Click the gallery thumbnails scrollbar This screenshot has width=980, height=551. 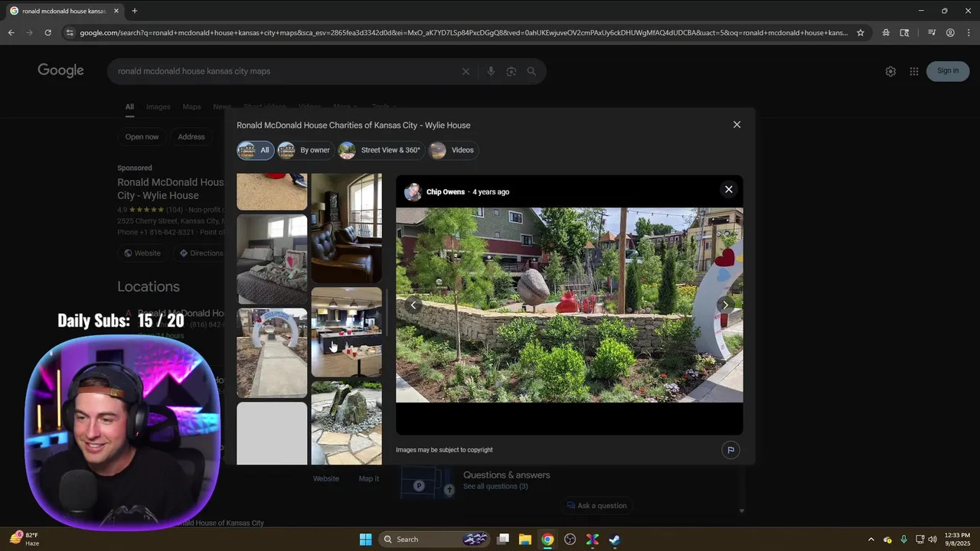click(387, 311)
